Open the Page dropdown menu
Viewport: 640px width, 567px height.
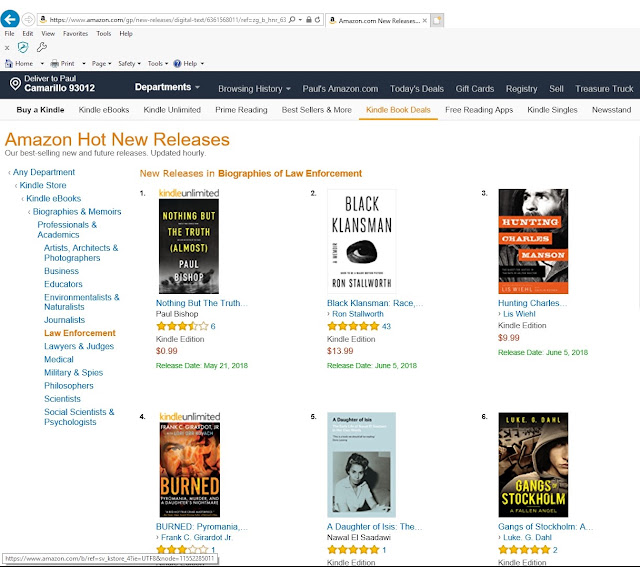(x=101, y=64)
